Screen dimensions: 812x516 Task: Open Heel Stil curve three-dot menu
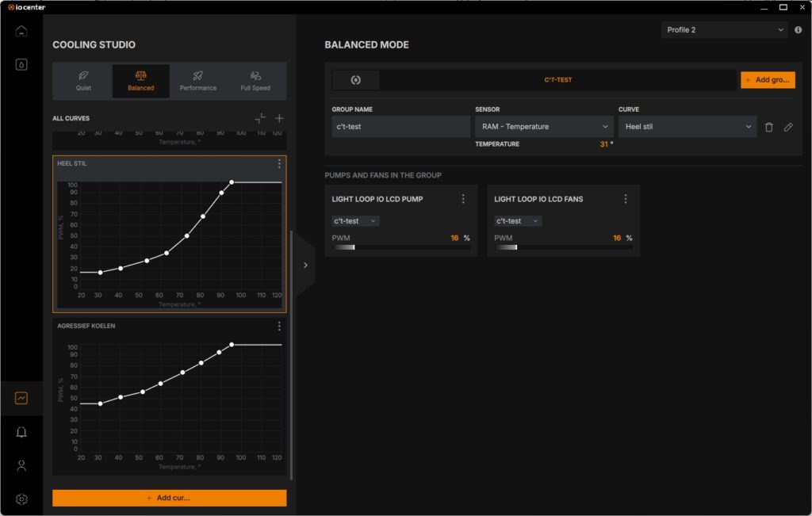point(279,163)
